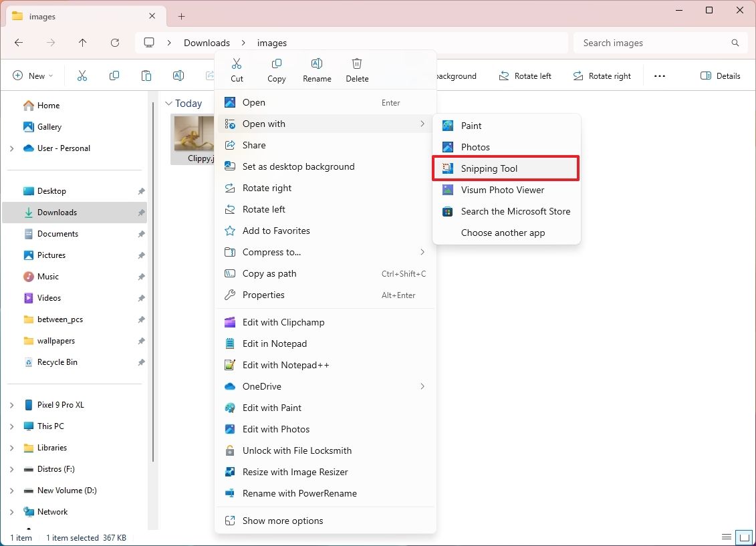Click Show more options
This screenshot has width=756, height=546.
(x=283, y=520)
